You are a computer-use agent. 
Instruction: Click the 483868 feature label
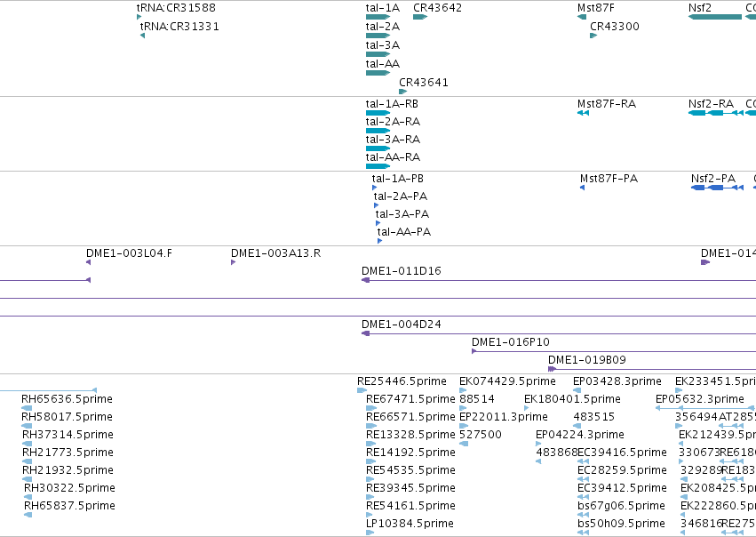[557, 453]
